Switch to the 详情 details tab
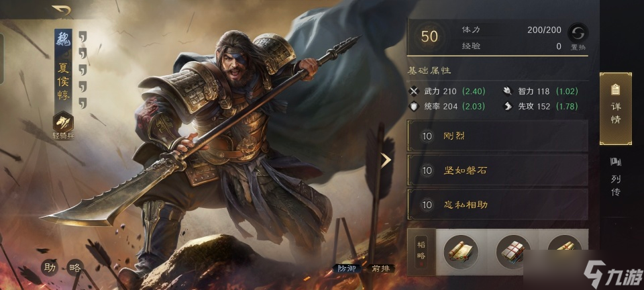This screenshot has height=290, width=644. pos(616,109)
